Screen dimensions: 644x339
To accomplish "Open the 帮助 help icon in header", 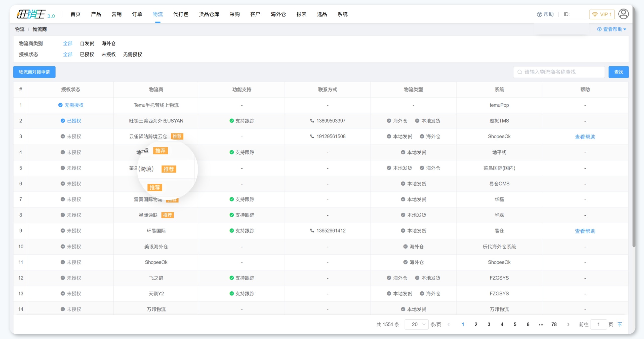I will 539,14.
